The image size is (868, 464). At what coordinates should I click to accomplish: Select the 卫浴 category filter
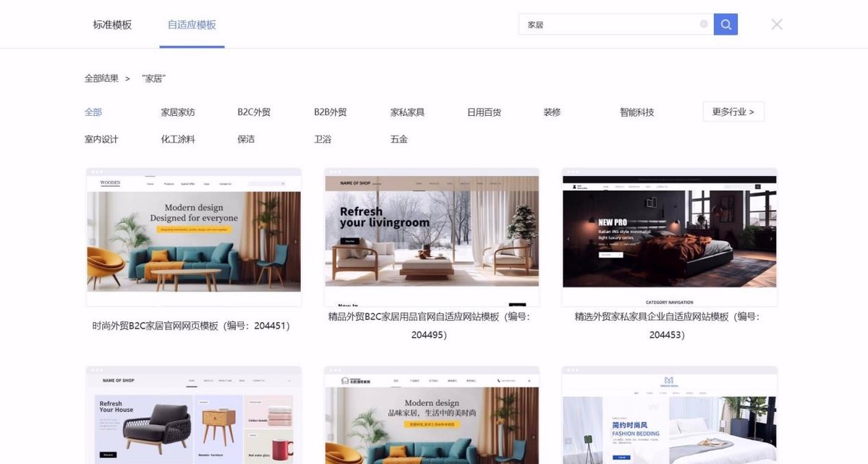click(x=323, y=139)
